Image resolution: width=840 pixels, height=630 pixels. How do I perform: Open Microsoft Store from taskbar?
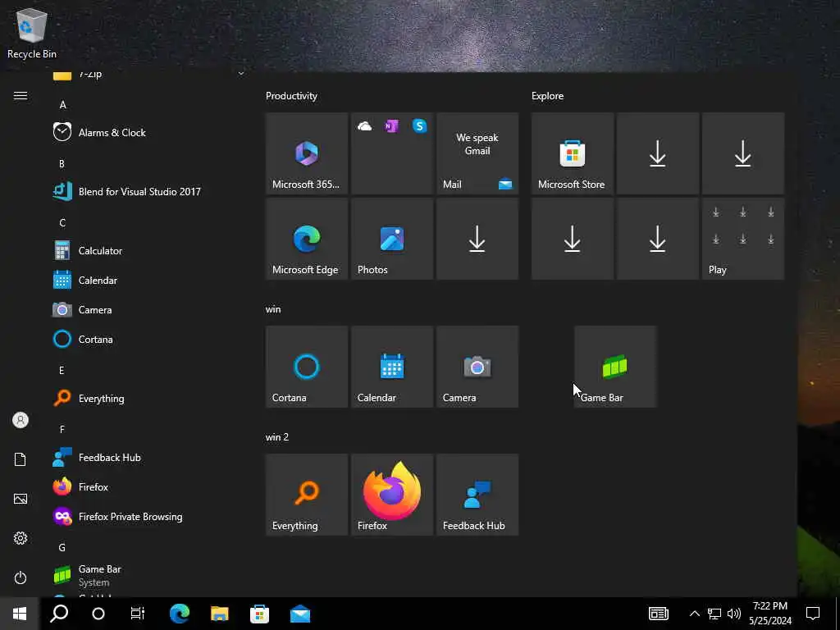tap(259, 614)
